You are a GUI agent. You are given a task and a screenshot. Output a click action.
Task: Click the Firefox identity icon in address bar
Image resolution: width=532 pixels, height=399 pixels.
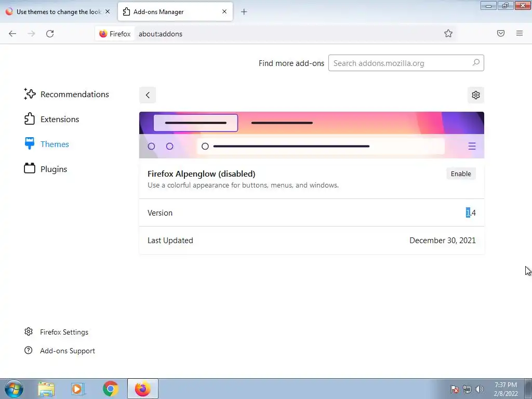(x=115, y=34)
